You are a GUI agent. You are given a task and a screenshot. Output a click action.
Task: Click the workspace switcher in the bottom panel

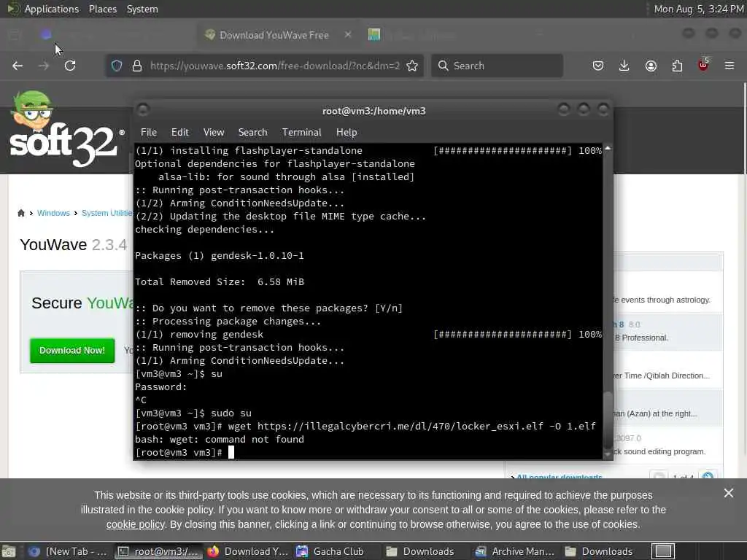pyautogui.click(x=663, y=551)
